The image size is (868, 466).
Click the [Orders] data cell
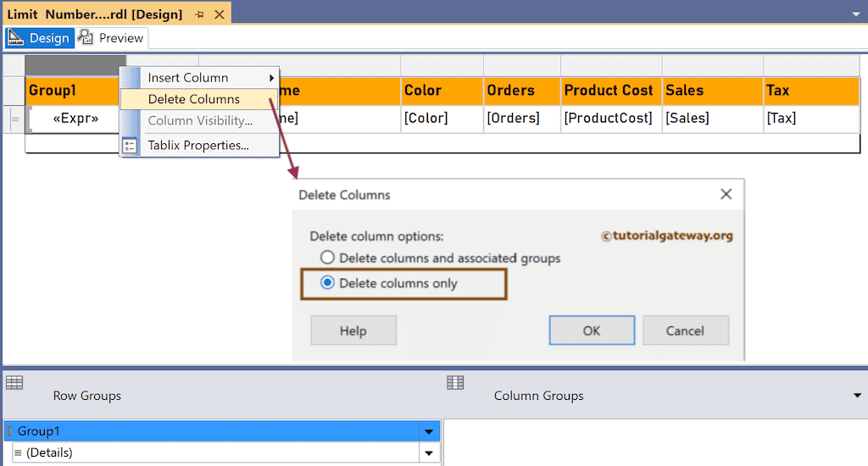[x=522, y=119]
